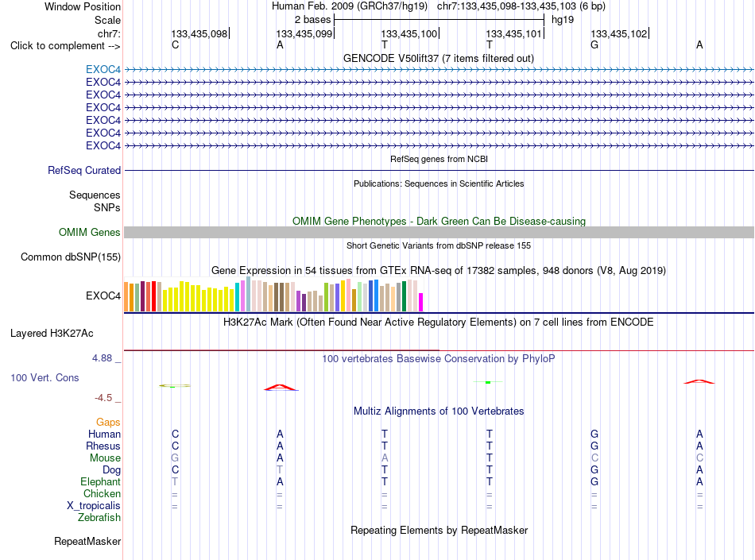Click the Gaps label in Multiz track
The height and width of the screenshot is (560, 755).
(x=108, y=422)
